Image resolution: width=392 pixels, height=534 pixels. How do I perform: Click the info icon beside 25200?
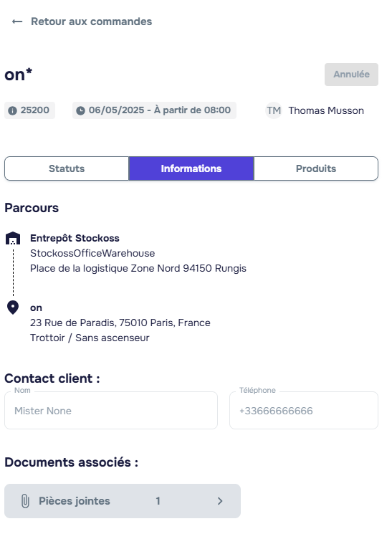click(x=12, y=110)
